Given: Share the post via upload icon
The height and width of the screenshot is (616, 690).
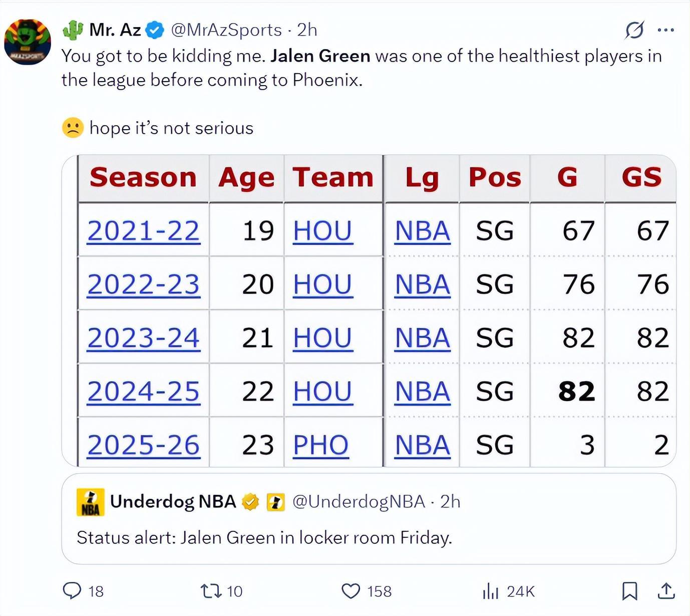Looking at the screenshot, I should (665, 591).
